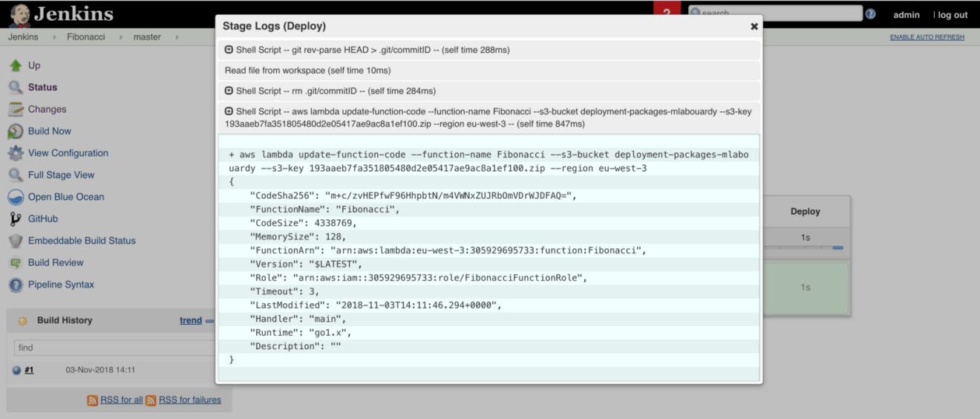
Task: Open the GitHub sidebar link
Action: [x=43, y=219]
